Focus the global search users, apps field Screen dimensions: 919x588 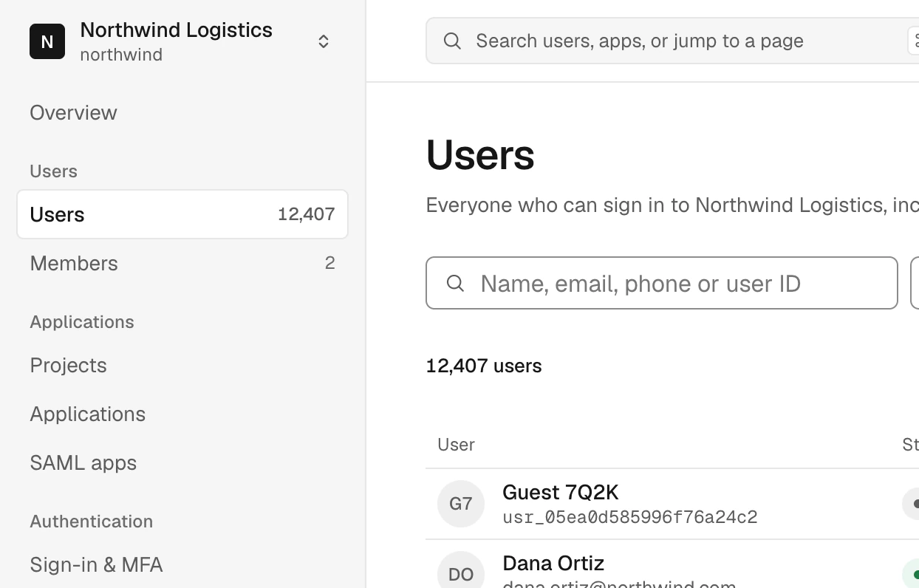point(672,41)
